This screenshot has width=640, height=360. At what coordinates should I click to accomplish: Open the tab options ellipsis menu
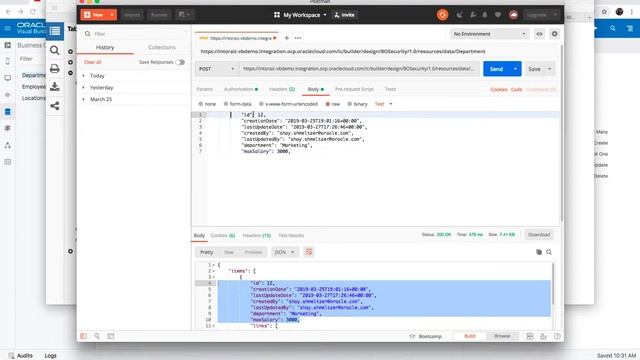[298, 38]
